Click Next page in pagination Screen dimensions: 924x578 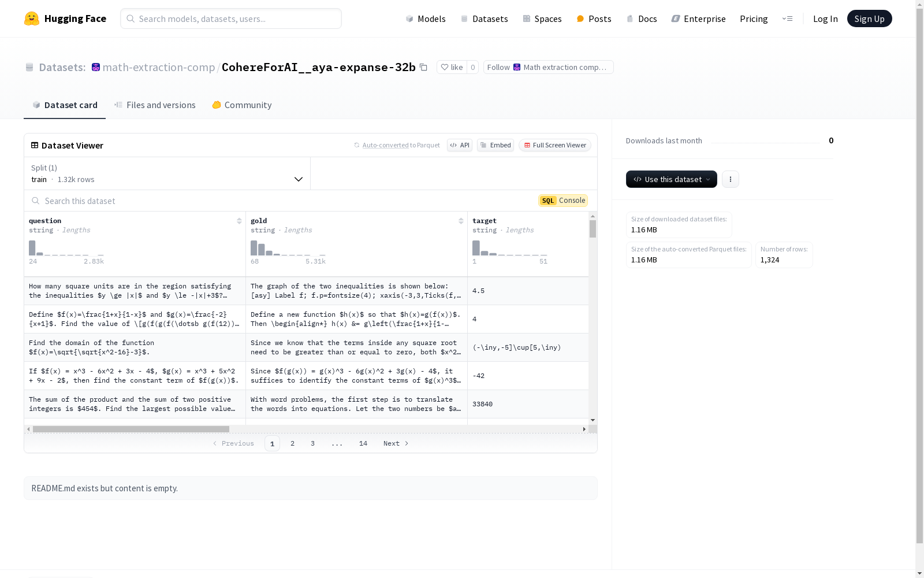pyautogui.click(x=396, y=443)
